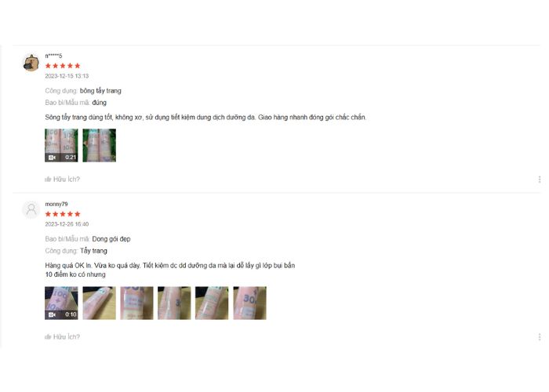Open last photo showing 30 label
Image resolution: width=549 pixels, height=392 pixels.
click(249, 303)
